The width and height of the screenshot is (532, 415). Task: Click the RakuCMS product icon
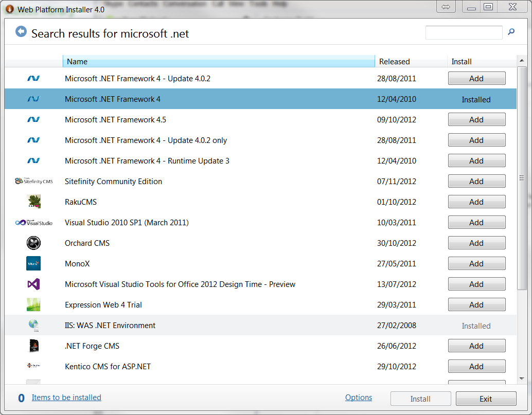tap(33, 202)
